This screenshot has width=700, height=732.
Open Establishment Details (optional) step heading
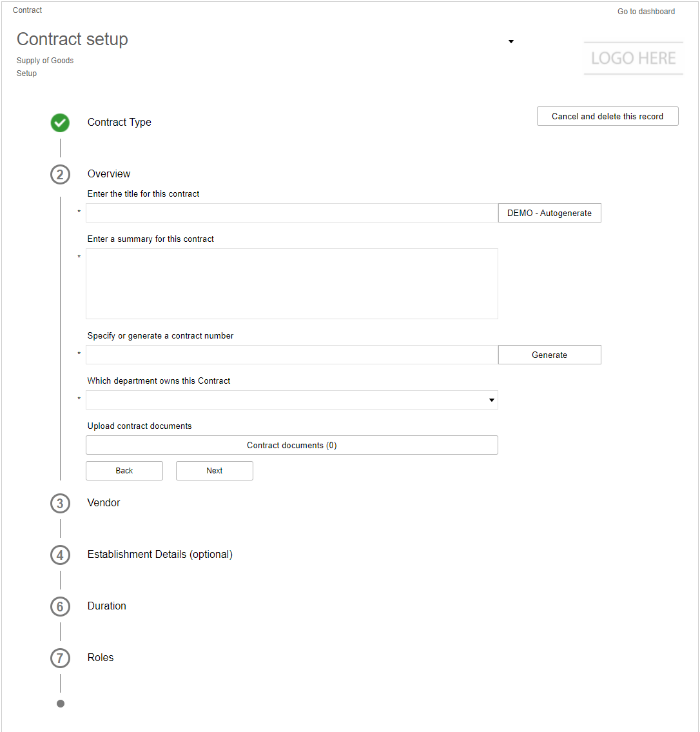(160, 554)
